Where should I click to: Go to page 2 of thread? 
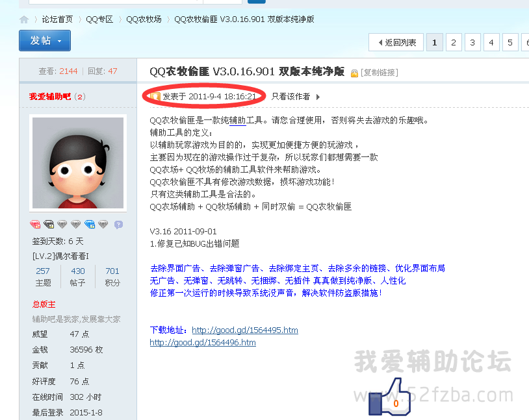point(454,42)
